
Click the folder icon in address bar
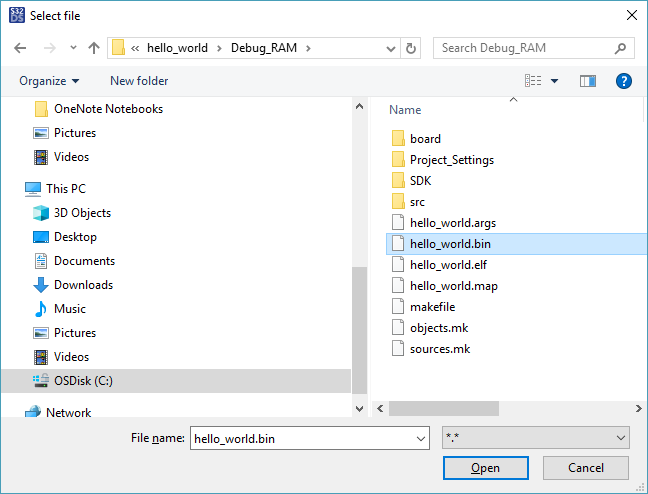118,48
